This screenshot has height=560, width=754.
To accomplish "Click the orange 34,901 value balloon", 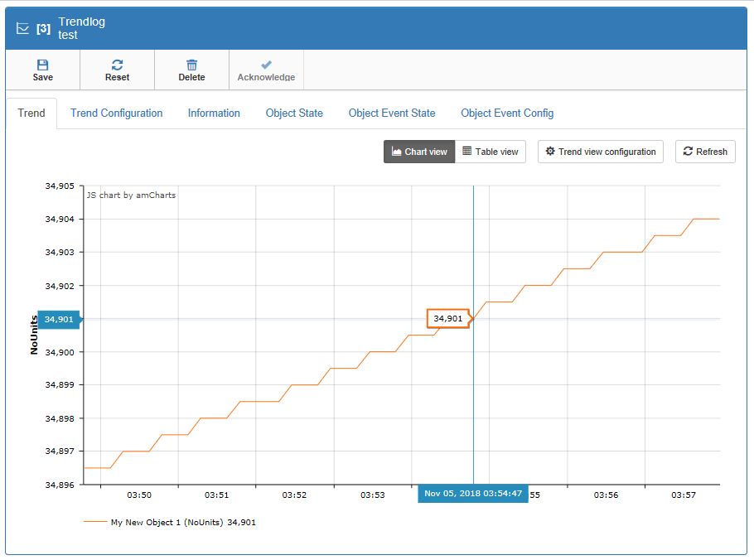I will tap(448, 318).
